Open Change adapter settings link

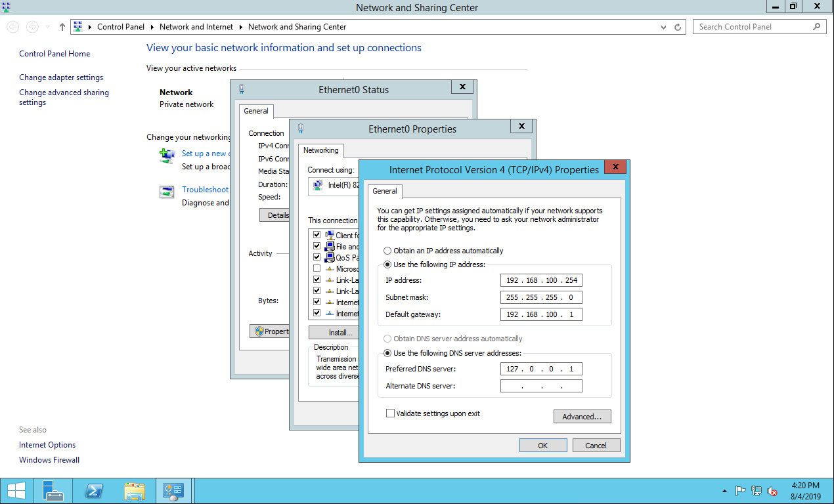pos(61,77)
